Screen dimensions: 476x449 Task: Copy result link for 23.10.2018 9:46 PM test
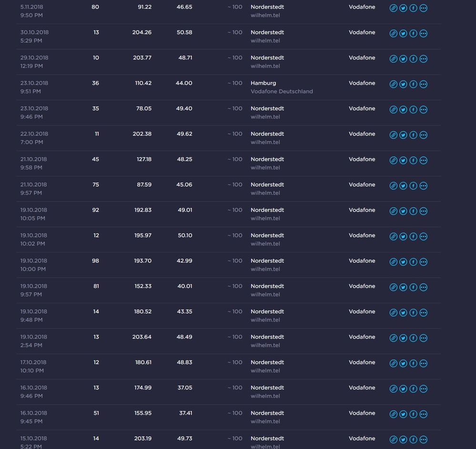coord(394,110)
